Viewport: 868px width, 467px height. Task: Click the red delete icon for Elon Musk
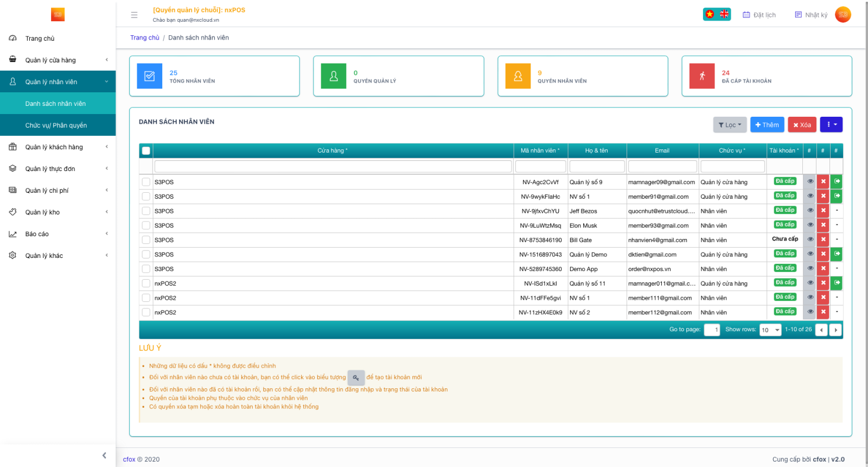tap(823, 225)
